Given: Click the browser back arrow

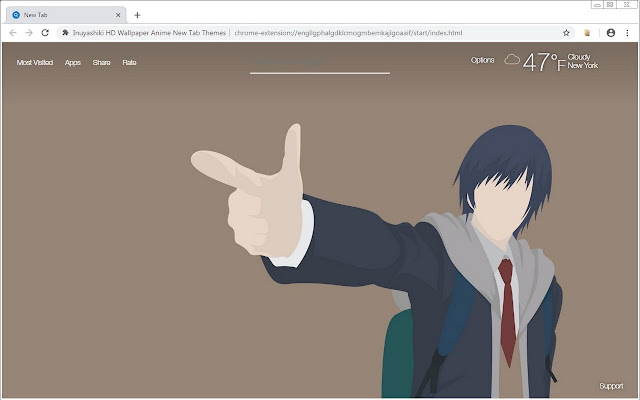Looking at the screenshot, I should [x=13, y=33].
